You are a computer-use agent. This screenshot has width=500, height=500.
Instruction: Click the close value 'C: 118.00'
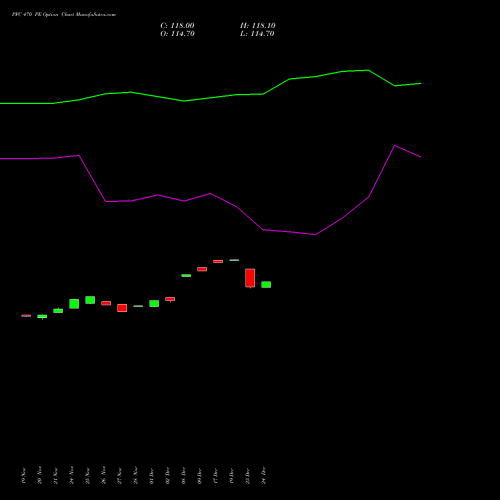coord(177,26)
